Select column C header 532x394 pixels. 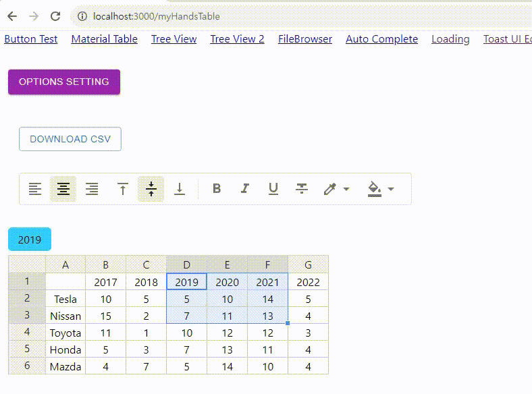coord(147,264)
